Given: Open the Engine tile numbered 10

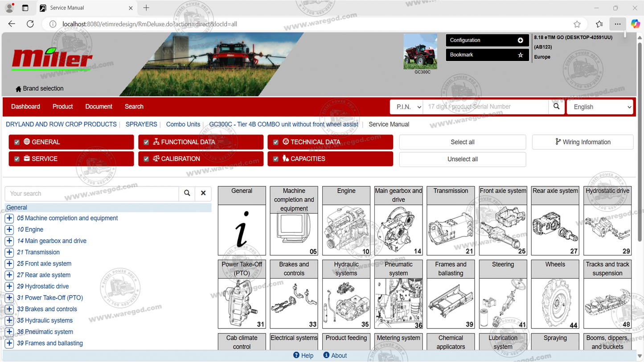Looking at the screenshot, I should click(x=346, y=221).
